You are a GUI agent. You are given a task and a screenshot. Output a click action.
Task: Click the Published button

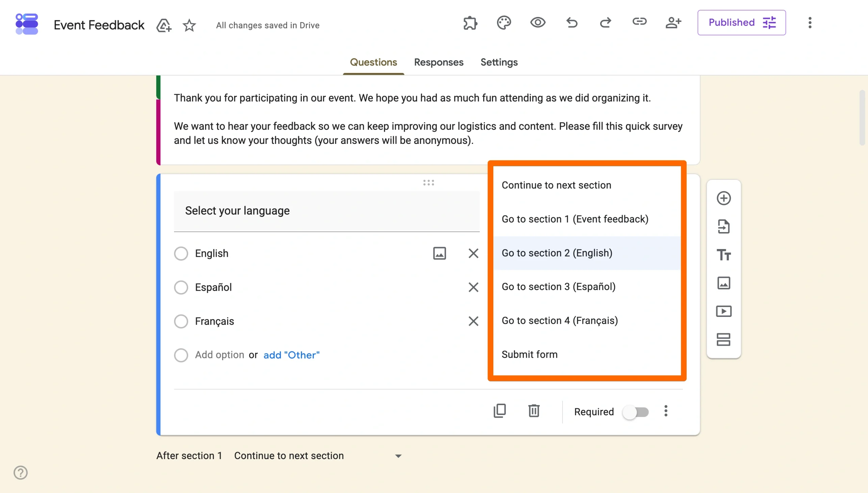pyautogui.click(x=742, y=23)
